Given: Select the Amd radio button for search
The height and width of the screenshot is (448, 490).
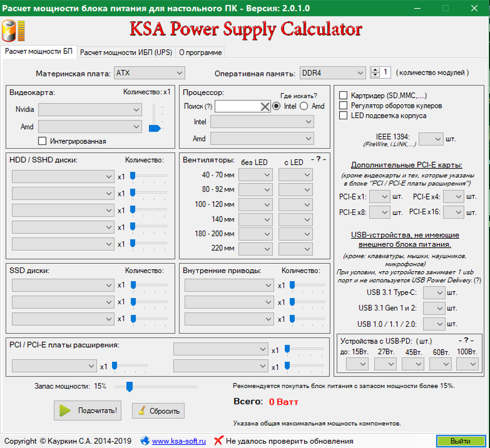Looking at the screenshot, I should (x=304, y=106).
